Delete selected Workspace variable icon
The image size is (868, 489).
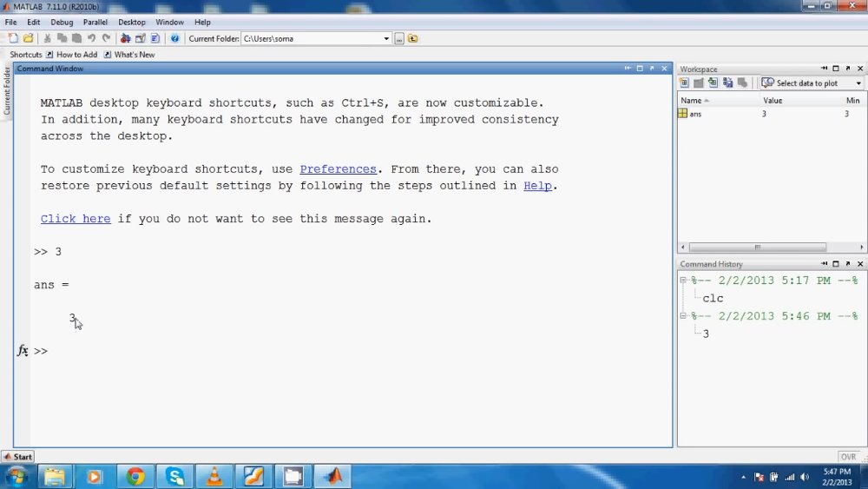point(742,83)
